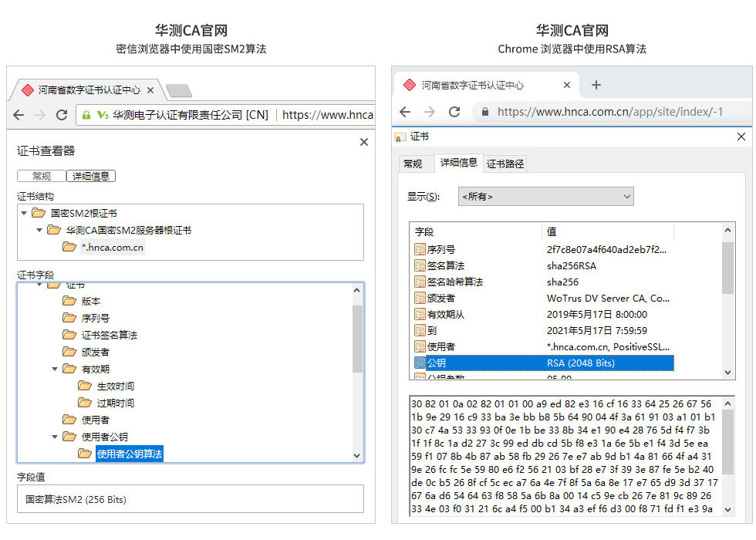Close the left browser tab
Image resolution: width=756 pixels, height=540 pixels.
150,90
